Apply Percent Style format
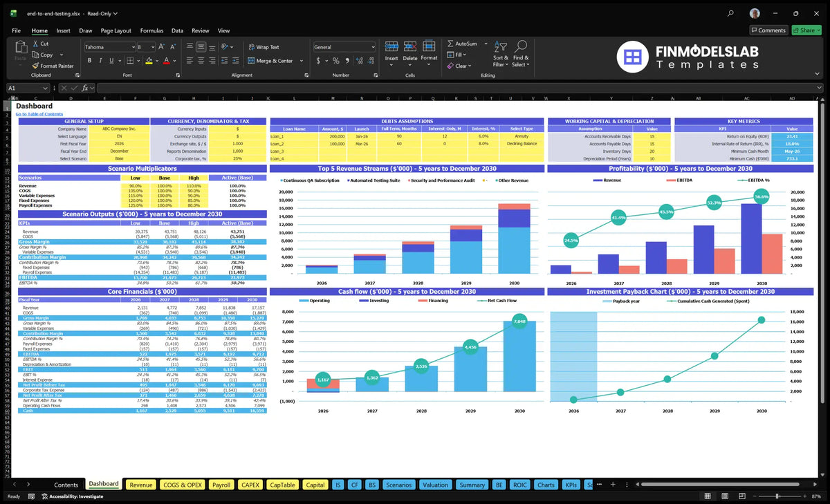 coord(336,61)
